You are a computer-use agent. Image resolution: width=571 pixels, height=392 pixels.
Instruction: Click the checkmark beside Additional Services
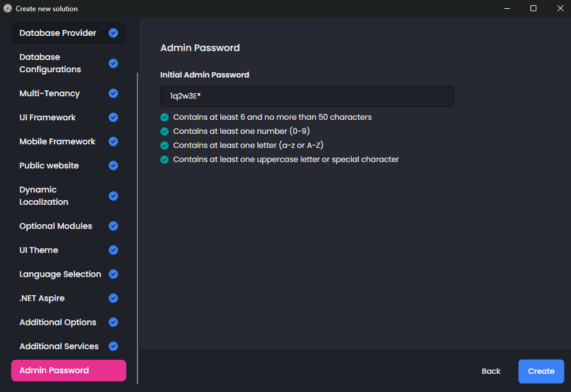[113, 346]
